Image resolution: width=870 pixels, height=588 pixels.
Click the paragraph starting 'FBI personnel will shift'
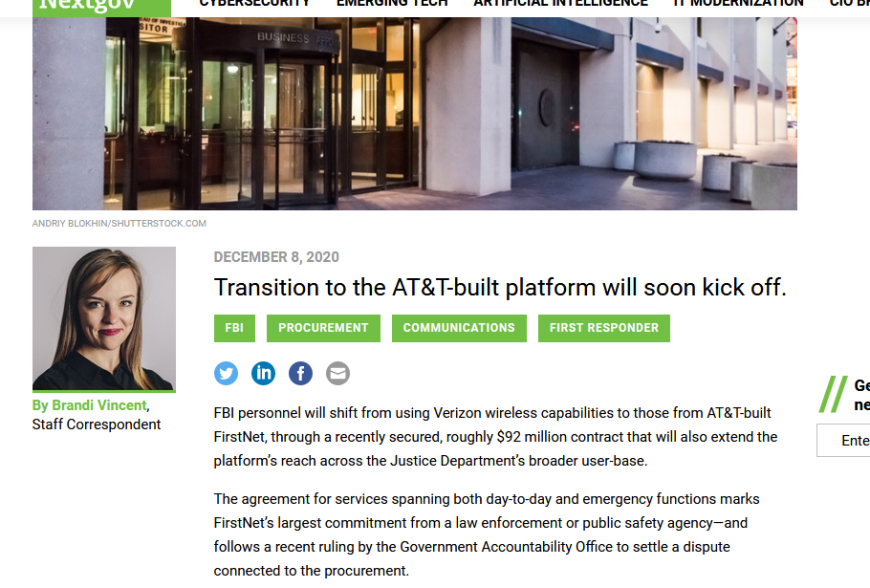click(x=495, y=437)
